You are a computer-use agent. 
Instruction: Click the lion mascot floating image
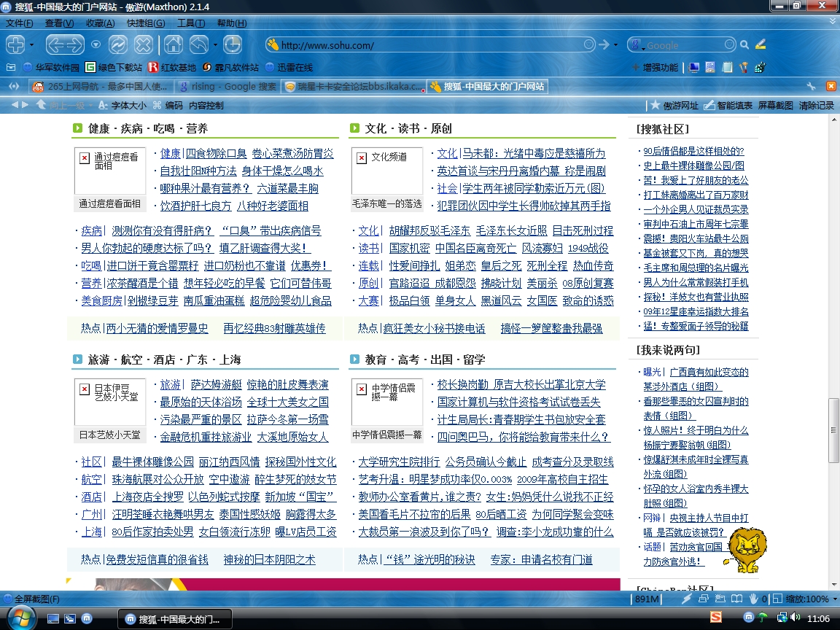coord(746,549)
